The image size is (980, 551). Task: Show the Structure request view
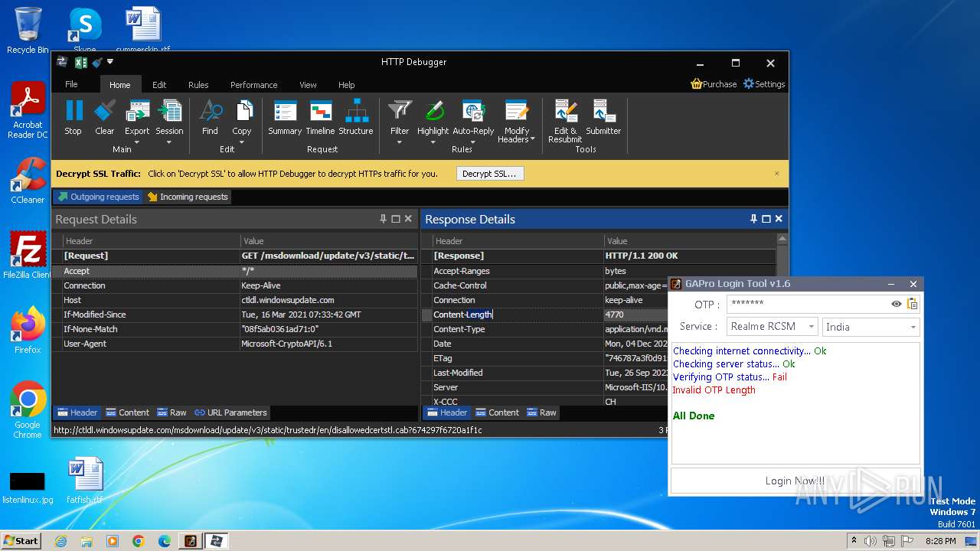(x=356, y=118)
